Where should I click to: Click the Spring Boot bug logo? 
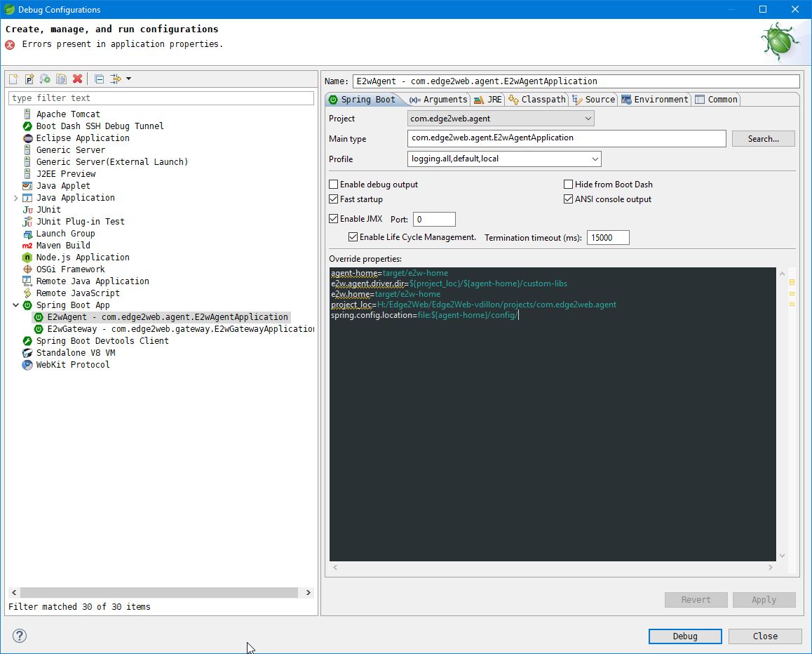pyautogui.click(x=778, y=41)
